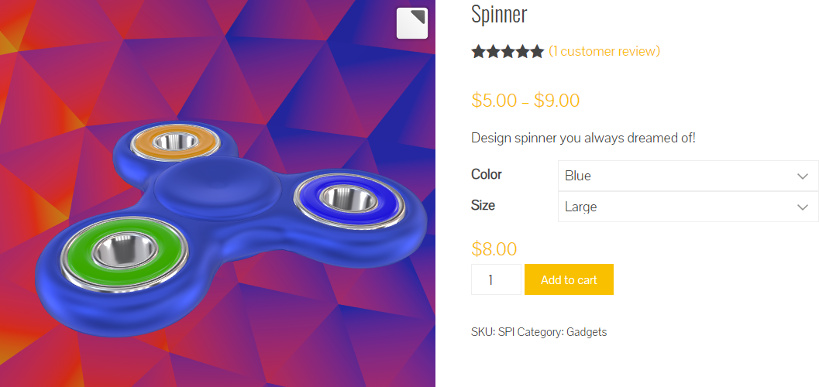
Task: Click the green bearing ring on spinner
Action: tap(124, 252)
